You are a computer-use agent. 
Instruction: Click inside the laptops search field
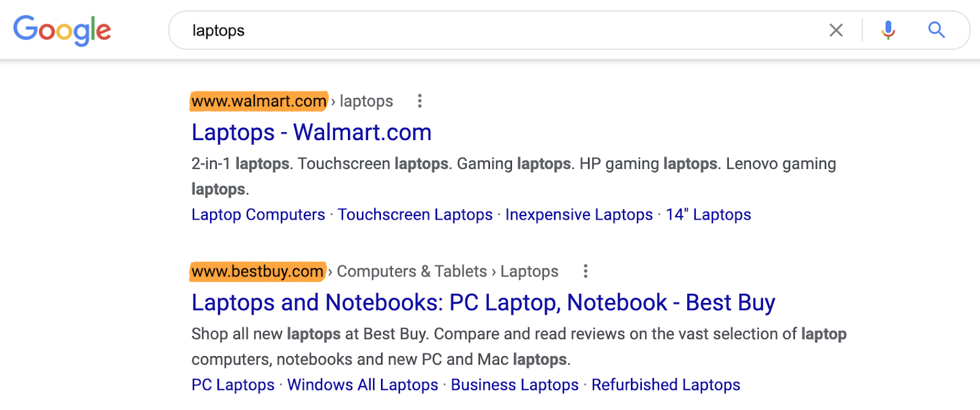(490, 31)
